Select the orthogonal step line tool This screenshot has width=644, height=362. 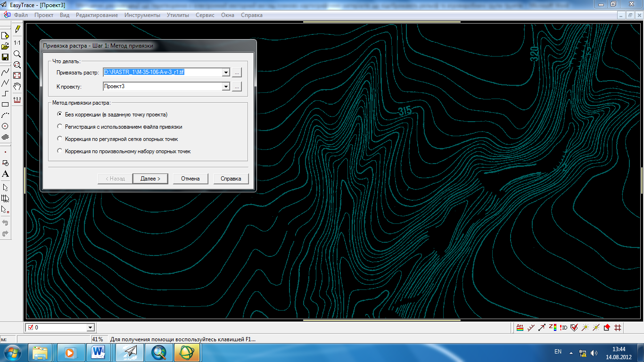coord(5,94)
